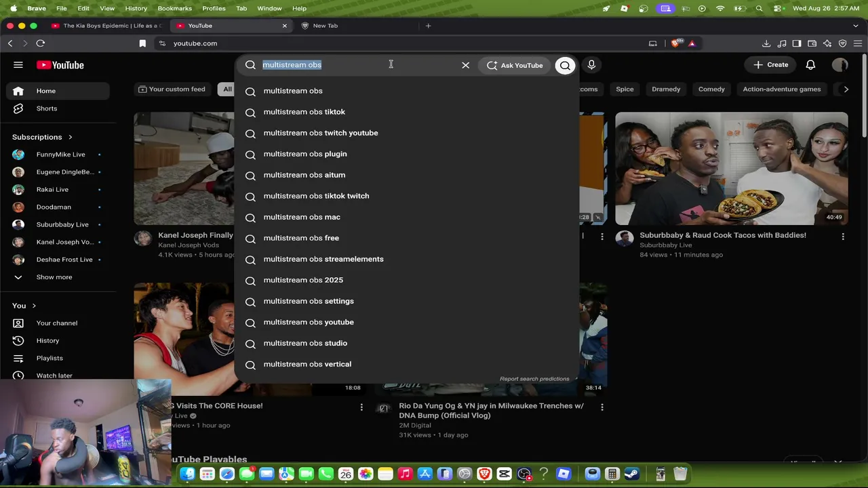Open History in the You section
868x488 pixels.
tap(57, 340)
